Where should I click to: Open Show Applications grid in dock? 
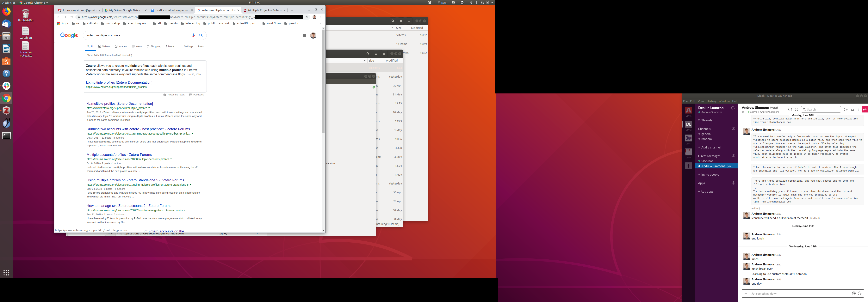point(6,272)
